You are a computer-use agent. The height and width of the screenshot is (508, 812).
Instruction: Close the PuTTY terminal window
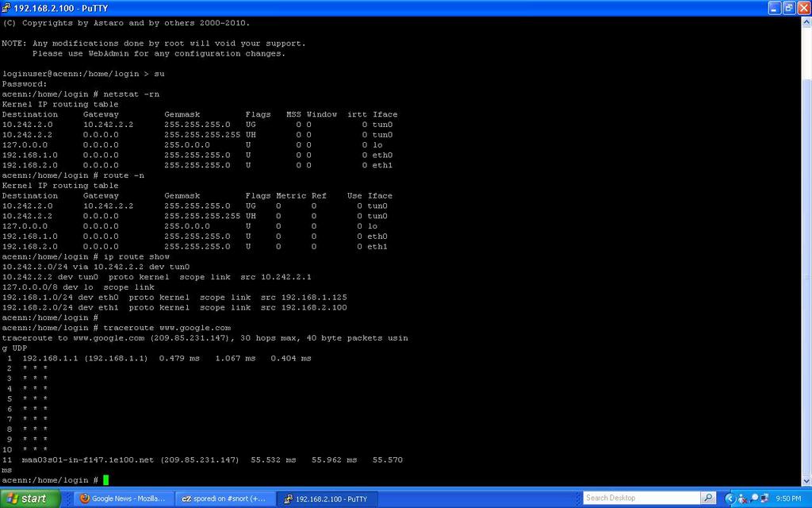pos(803,8)
